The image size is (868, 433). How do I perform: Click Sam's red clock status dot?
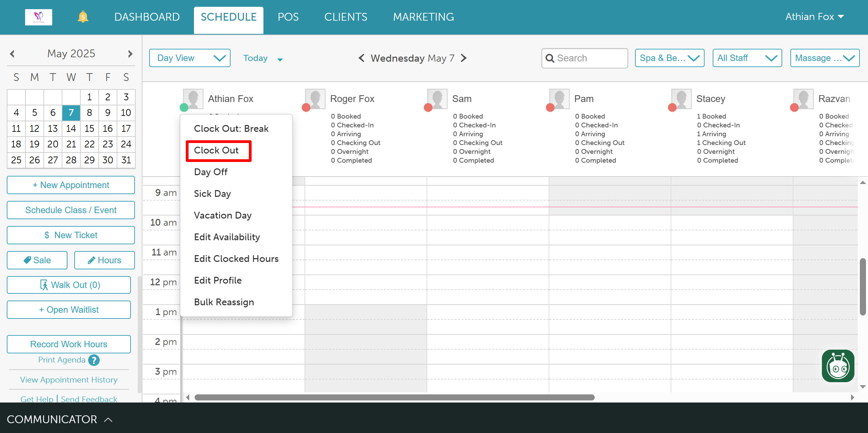tap(428, 108)
